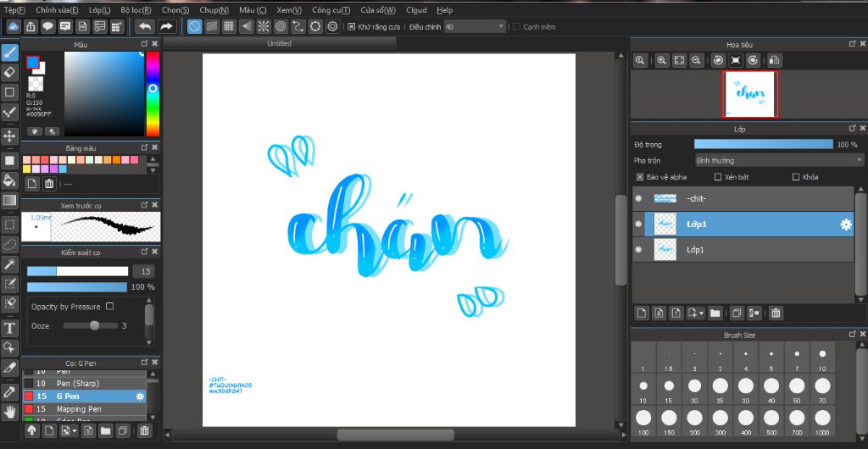Hide the bottom Lớp1 layer
This screenshot has height=449, width=868.
638,249
